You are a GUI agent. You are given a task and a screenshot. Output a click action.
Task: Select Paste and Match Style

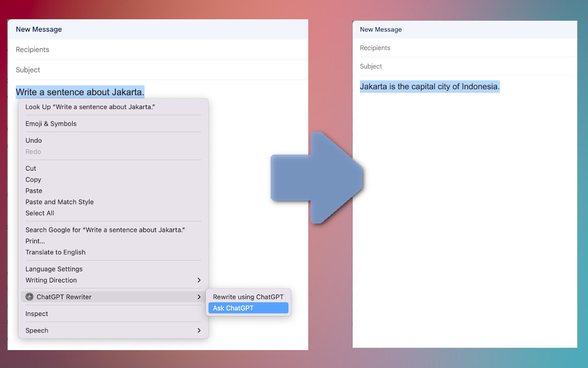coord(113,202)
